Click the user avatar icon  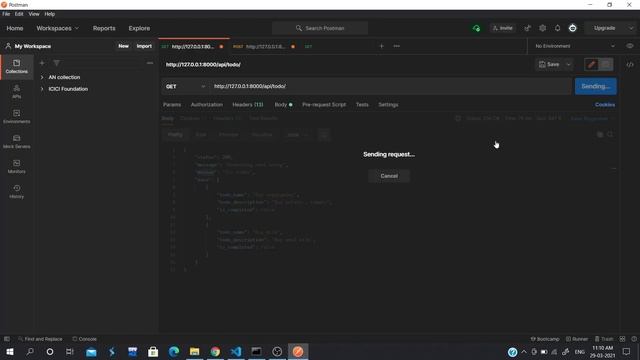(573, 28)
